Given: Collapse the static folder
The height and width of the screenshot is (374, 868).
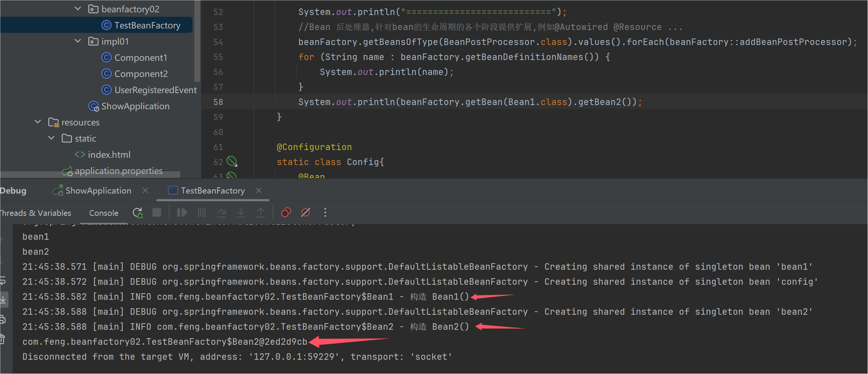Looking at the screenshot, I should [x=51, y=138].
